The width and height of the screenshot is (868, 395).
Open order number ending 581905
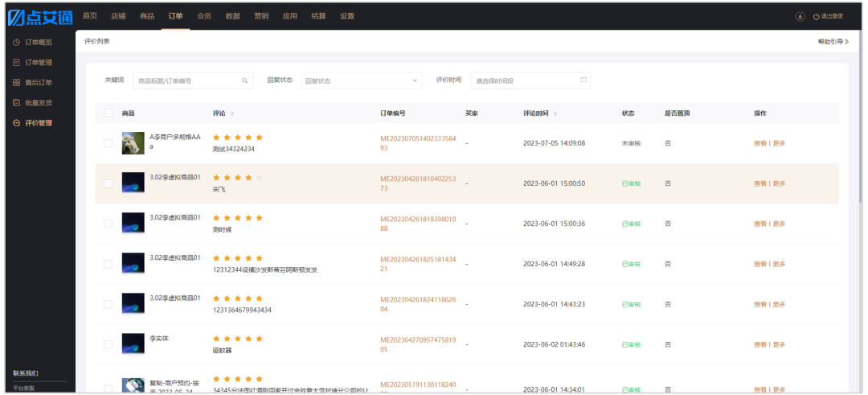click(418, 344)
